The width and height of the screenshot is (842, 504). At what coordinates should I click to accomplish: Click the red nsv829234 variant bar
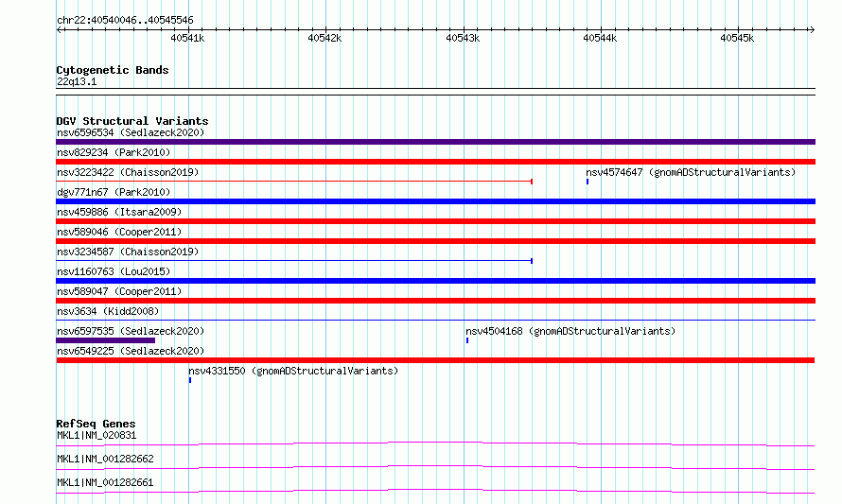pyautogui.click(x=435, y=162)
